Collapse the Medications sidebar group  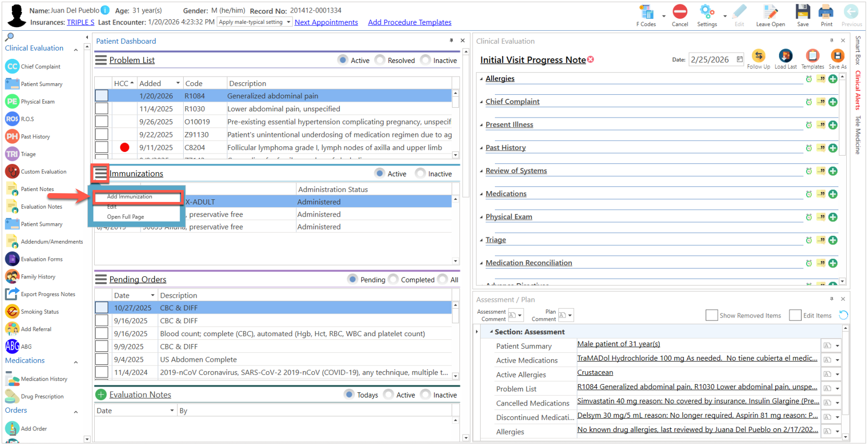76,362
